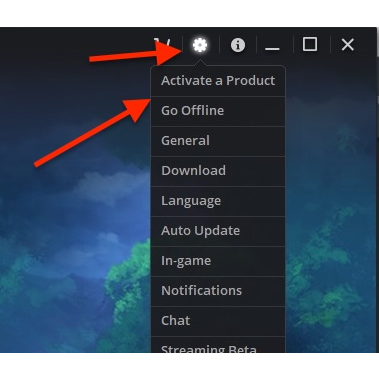Select Language menu entry
This screenshot has width=379, height=379.
pos(218,201)
